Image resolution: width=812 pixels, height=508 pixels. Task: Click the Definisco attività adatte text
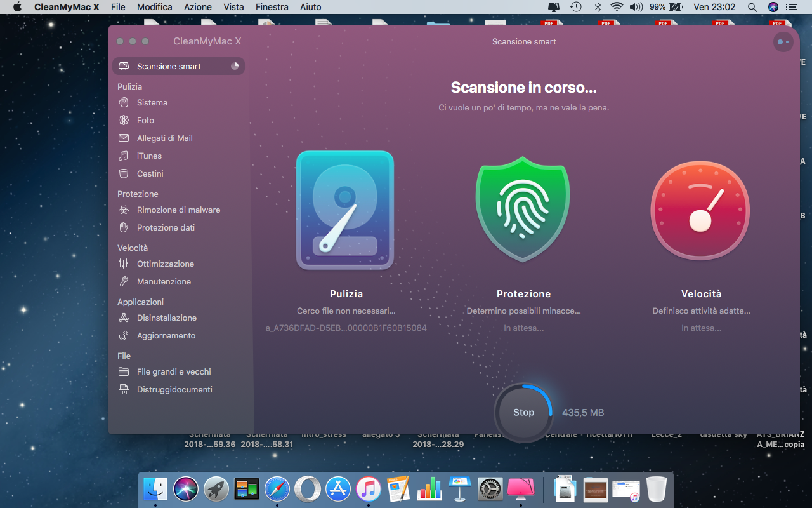702,311
